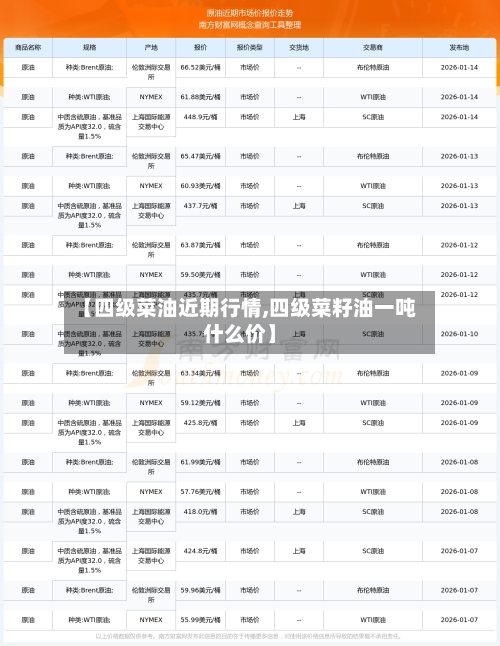Select the price 63.87美元/桶

coord(201,245)
